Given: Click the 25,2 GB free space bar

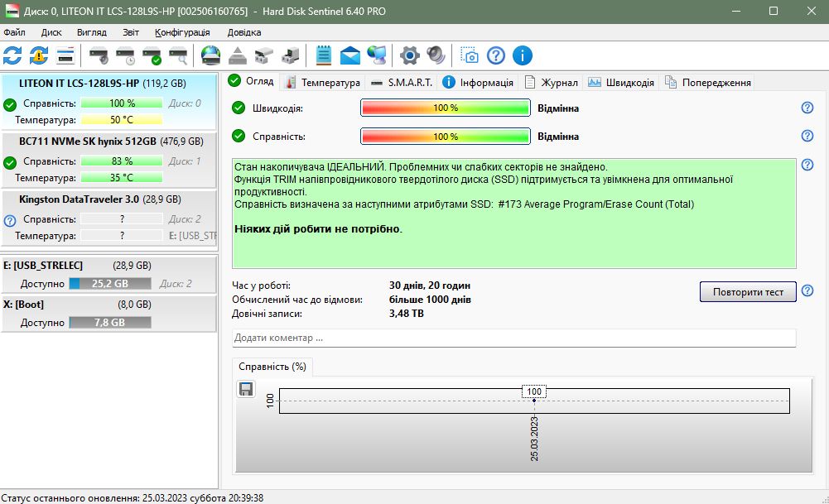Looking at the screenshot, I should (110, 284).
